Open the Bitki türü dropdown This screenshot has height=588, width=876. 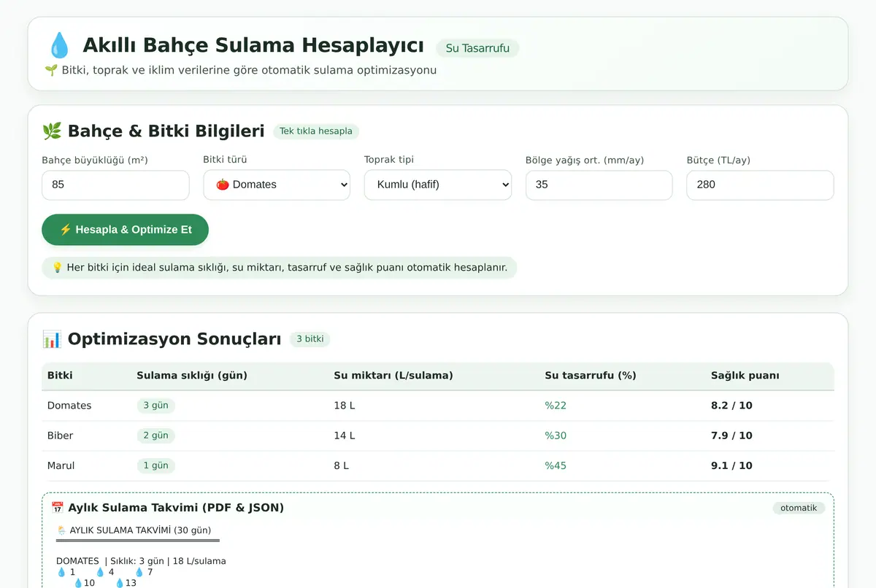pos(277,185)
